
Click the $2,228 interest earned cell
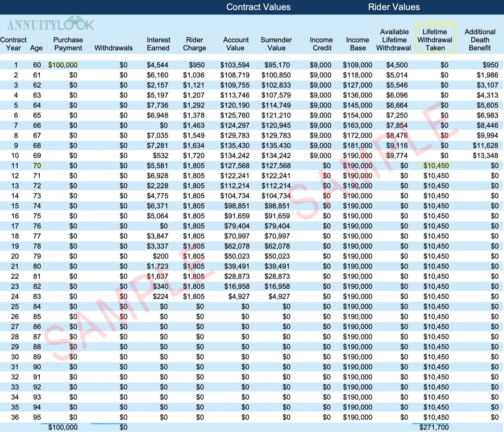tap(157, 186)
